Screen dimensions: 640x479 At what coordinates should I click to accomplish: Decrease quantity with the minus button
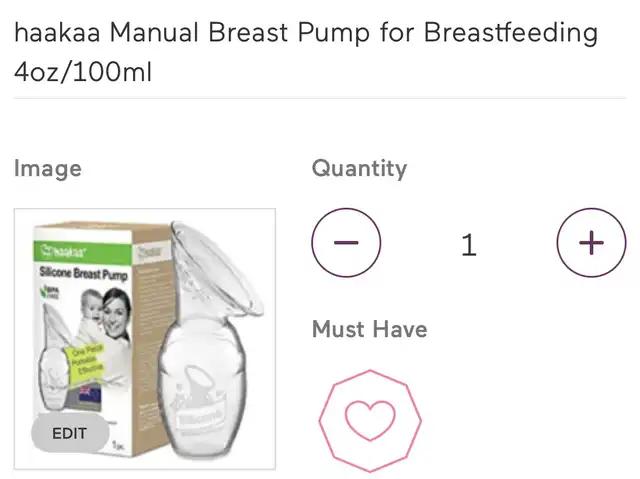pyautogui.click(x=346, y=243)
